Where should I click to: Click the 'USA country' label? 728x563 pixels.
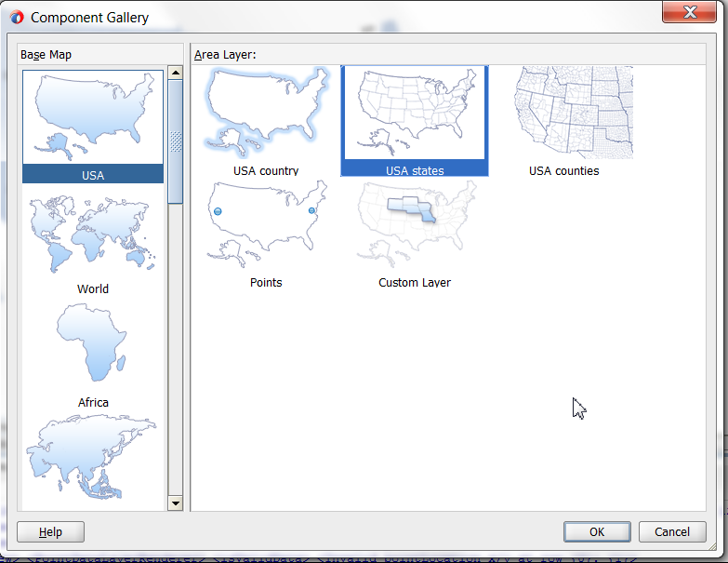(x=266, y=171)
